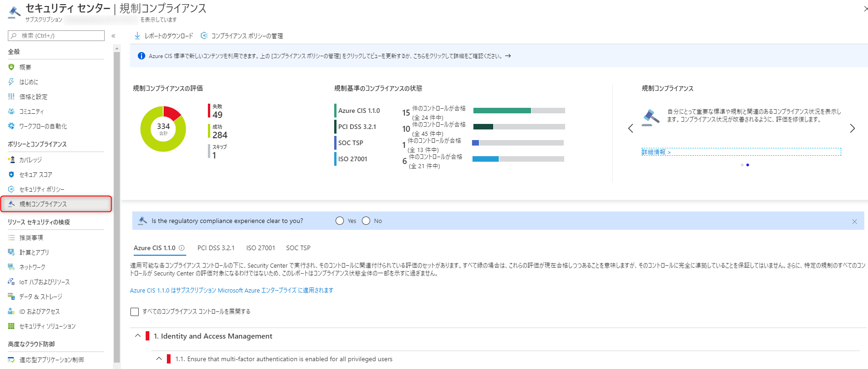Viewport: 868px width, 369px height.
Task: Select No radio button in feedback bar
Action: click(x=366, y=221)
